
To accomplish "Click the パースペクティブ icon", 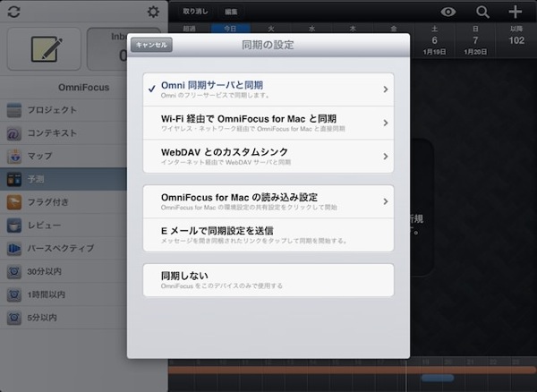I will (x=14, y=249).
